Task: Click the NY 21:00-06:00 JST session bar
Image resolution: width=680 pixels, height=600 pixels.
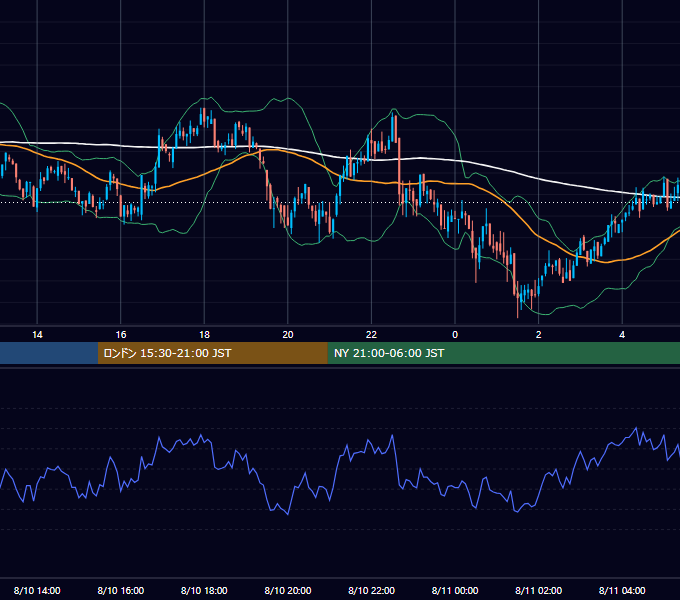Action: [503, 353]
